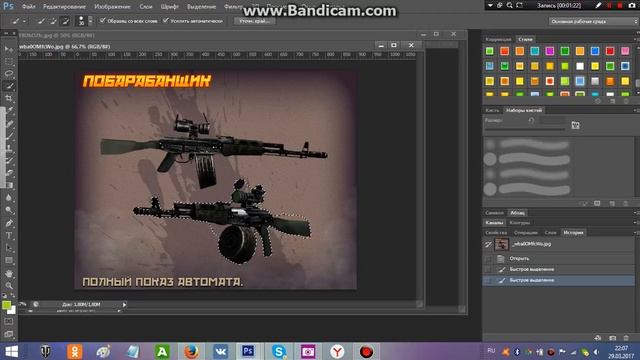
Task: Select the Eyedropper tool
Action: point(9,111)
